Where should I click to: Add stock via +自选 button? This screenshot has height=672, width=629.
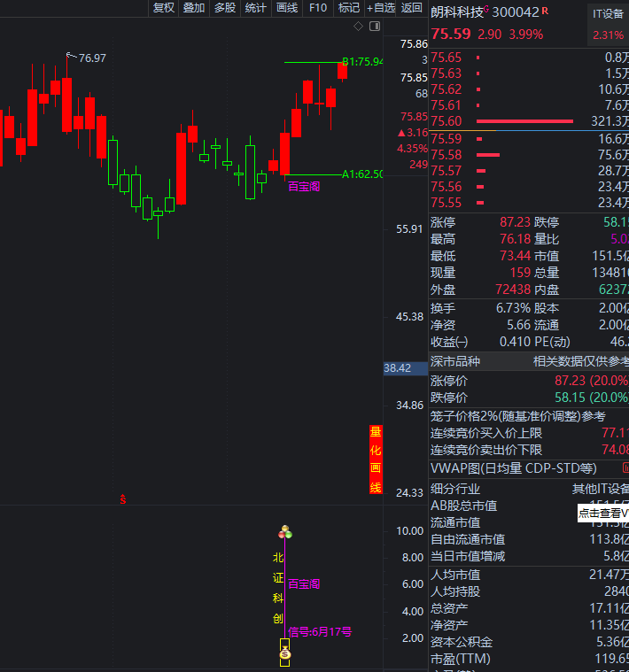click(x=380, y=8)
